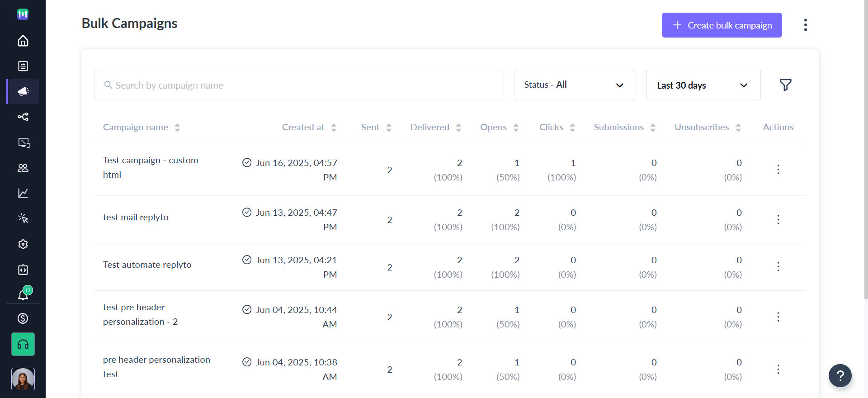
Task: Open the click tracking cursor sidebar icon
Action: click(23, 218)
